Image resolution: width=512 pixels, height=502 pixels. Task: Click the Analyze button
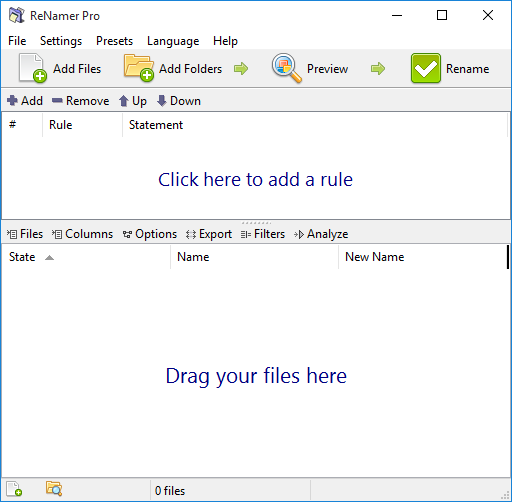click(x=321, y=234)
